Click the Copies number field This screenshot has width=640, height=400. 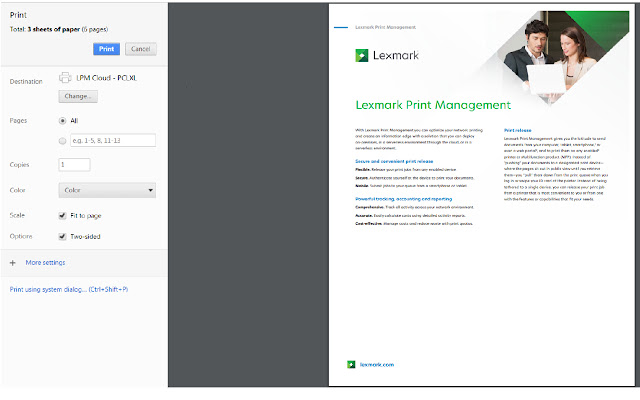click(75, 164)
